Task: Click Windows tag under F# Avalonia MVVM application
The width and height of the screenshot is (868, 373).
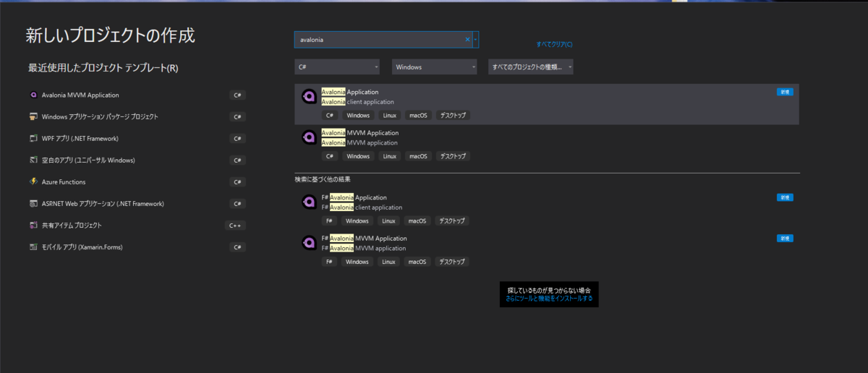Action: (358, 262)
